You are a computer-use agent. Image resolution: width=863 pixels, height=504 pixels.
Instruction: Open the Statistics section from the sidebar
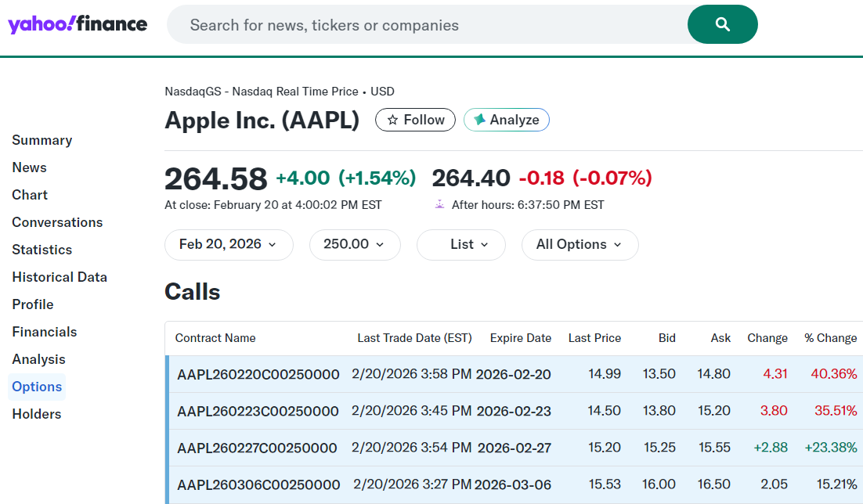coord(42,249)
